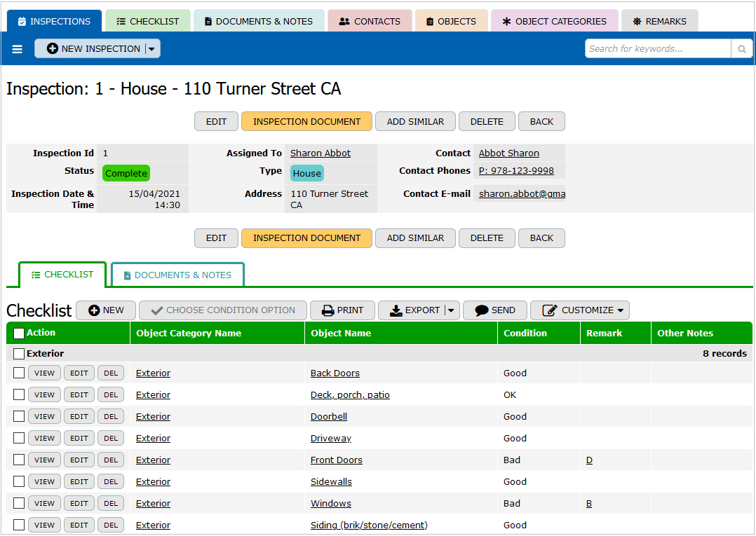
Task: Open the hamburger menu icon
Action: click(x=18, y=49)
